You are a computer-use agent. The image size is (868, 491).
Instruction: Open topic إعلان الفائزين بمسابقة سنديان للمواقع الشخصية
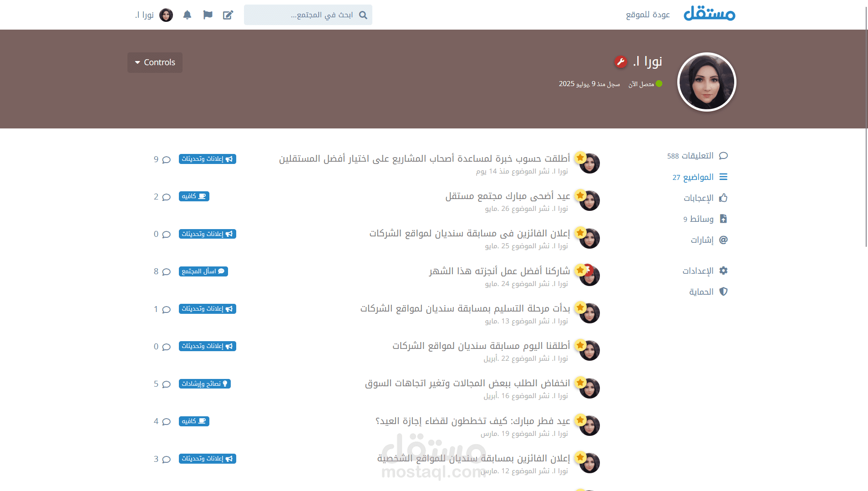point(473,458)
